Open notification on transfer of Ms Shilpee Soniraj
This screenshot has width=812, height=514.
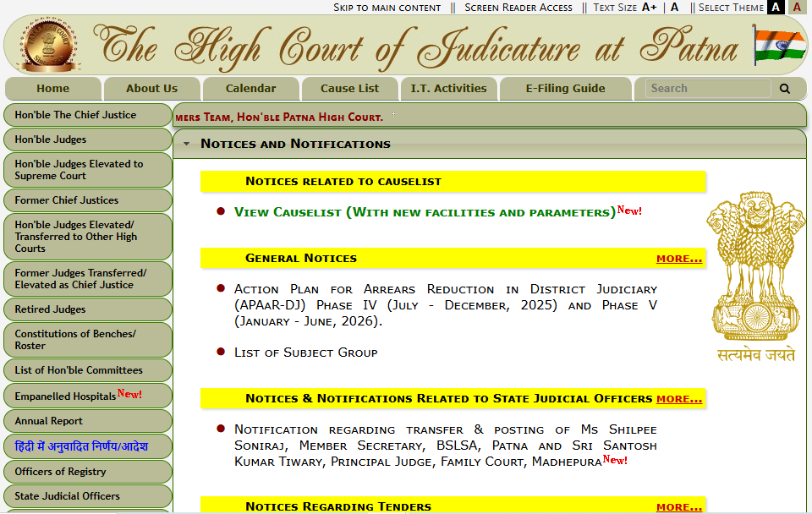(446, 446)
